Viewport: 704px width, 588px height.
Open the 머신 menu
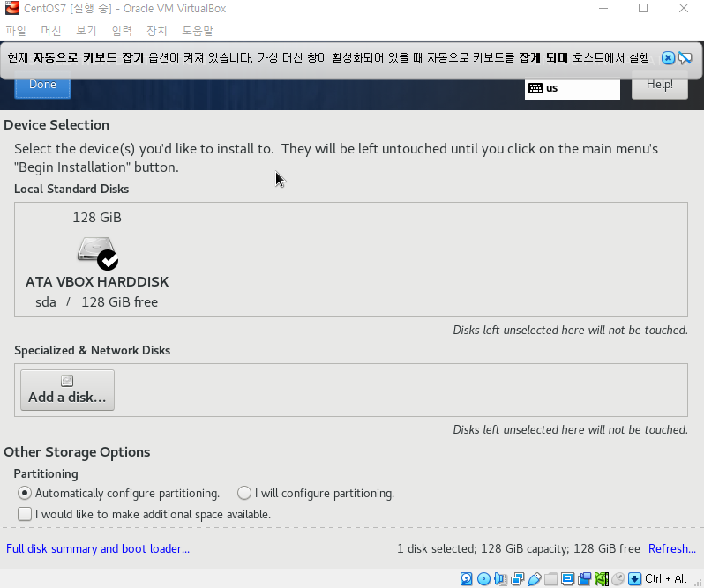tap(51, 31)
